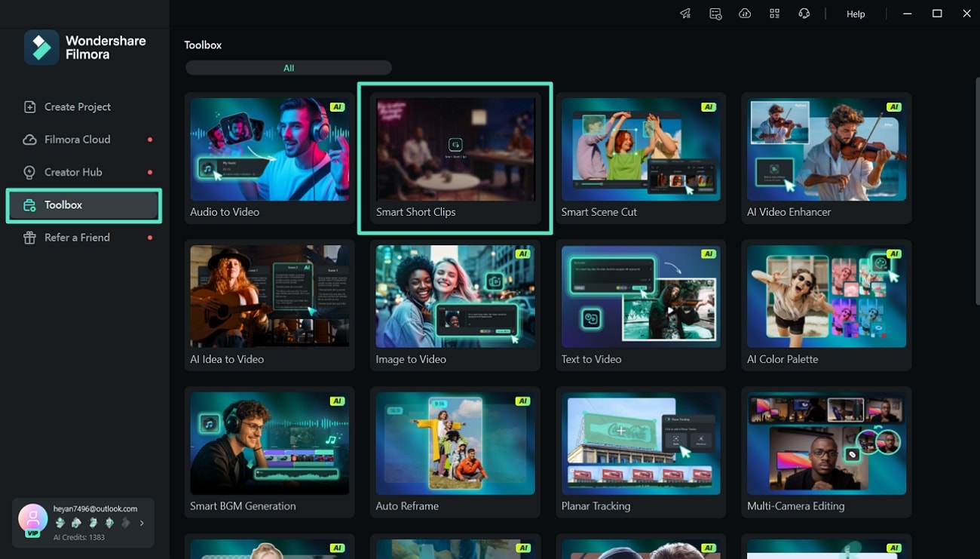Viewport: 980px width, 559px height.
Task: Open the apps grid icon
Action: (774, 14)
